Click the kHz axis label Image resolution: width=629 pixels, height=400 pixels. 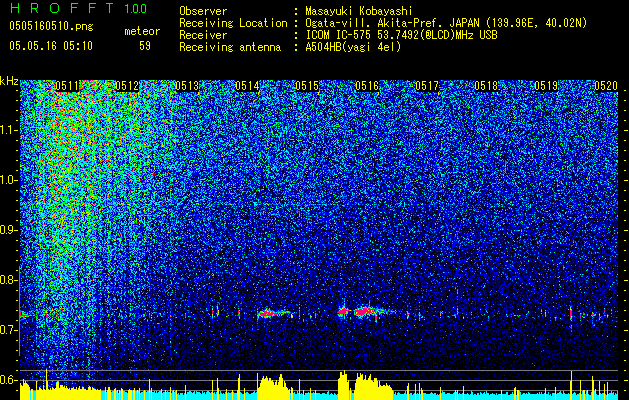click(x=9, y=81)
